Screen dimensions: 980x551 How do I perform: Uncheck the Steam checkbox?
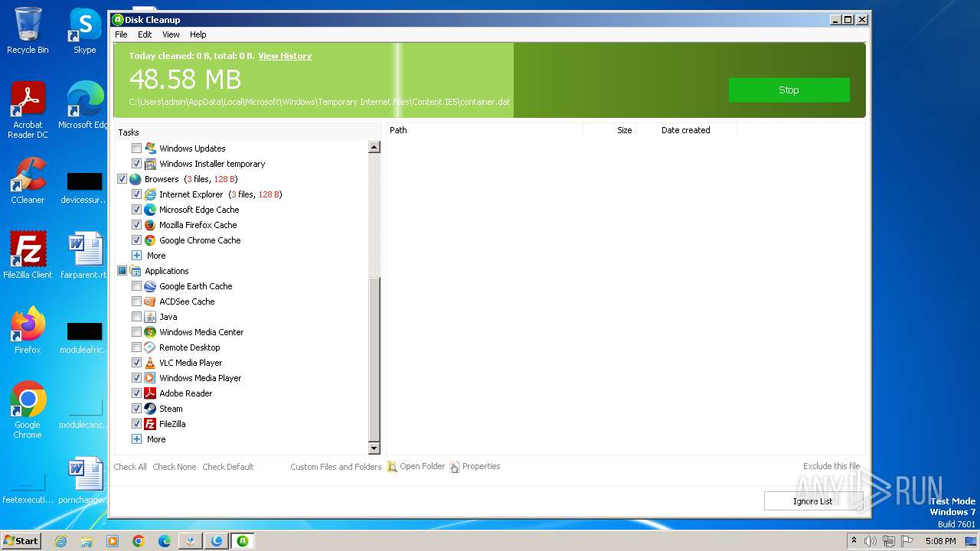click(x=136, y=409)
